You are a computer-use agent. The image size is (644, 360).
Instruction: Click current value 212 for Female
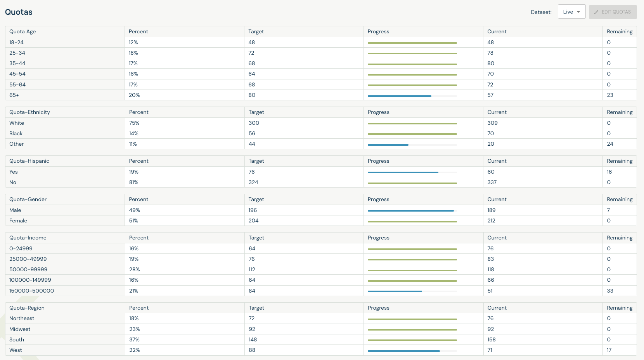491,220
